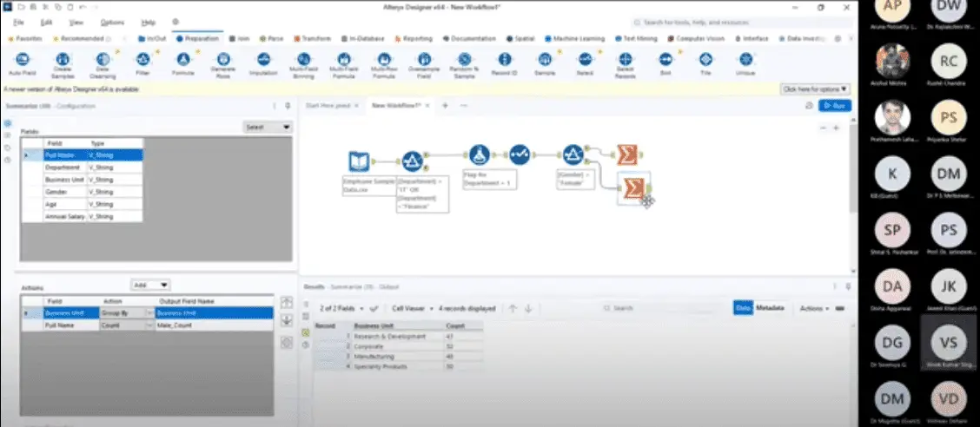The image size is (980, 427).
Task: Select the Multi-Field Binning tool
Action: point(303,63)
